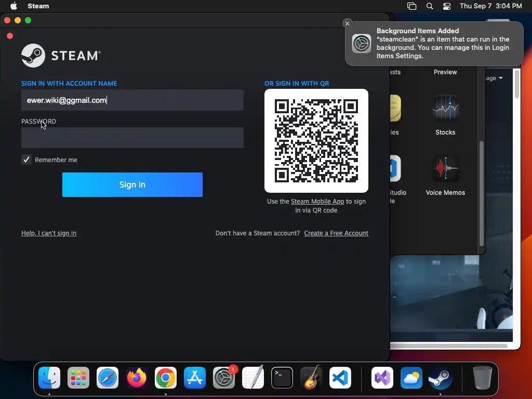
Task: Close the Steam login dialog red dot
Action: click(10, 36)
